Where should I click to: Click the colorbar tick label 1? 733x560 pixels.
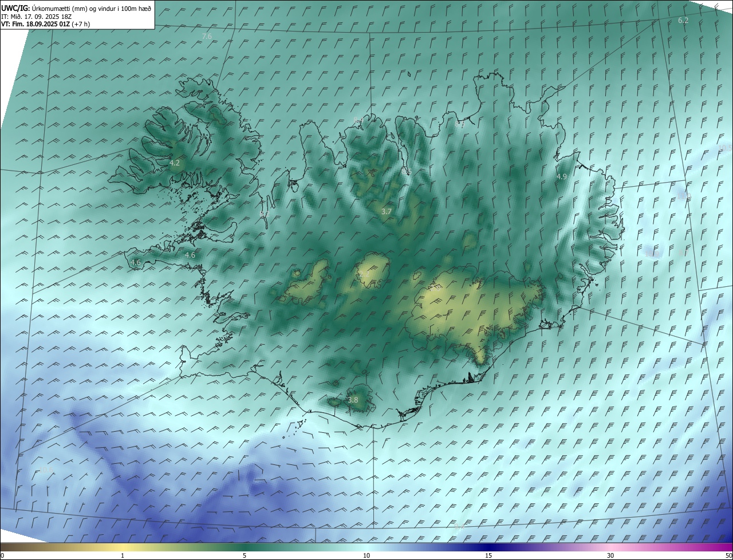point(123,555)
